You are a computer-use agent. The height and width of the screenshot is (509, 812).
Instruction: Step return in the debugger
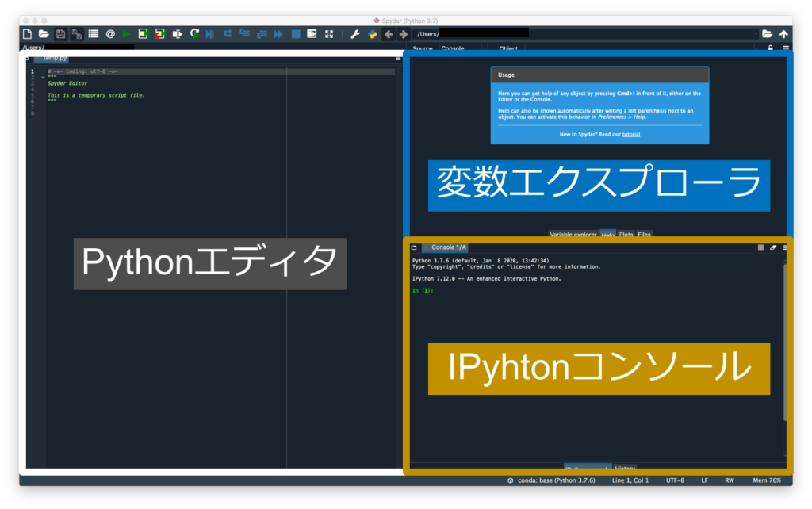pos(262,34)
